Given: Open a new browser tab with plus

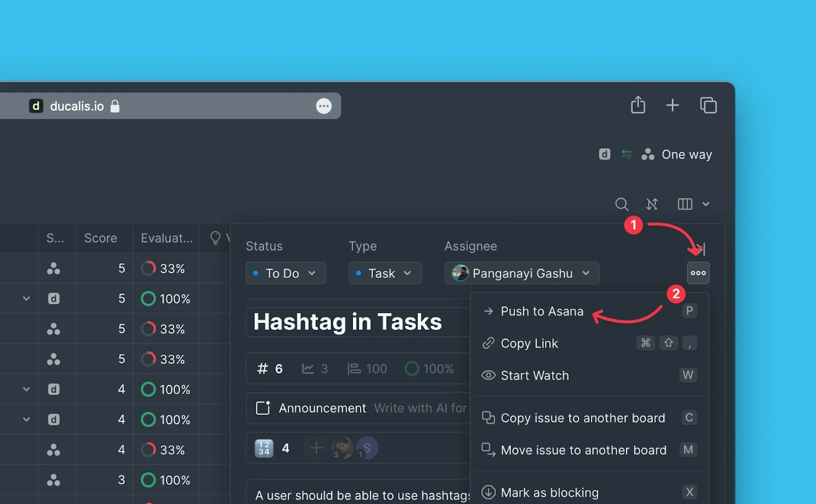Looking at the screenshot, I should (672, 105).
